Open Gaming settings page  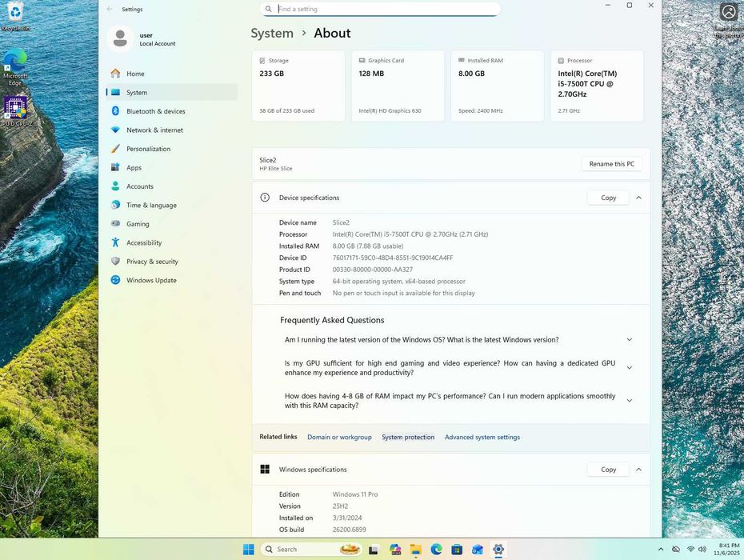click(x=172, y=224)
